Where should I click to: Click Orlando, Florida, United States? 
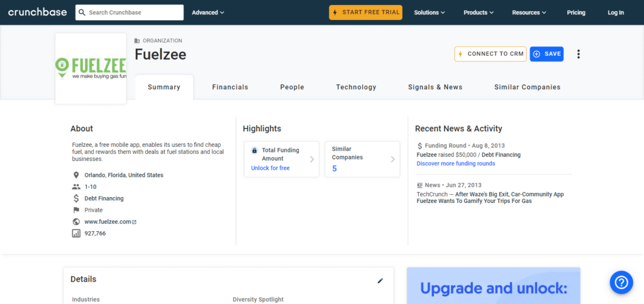124,175
